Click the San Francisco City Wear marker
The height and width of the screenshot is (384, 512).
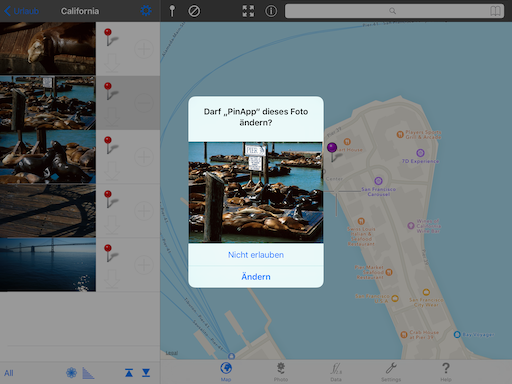[426, 292]
